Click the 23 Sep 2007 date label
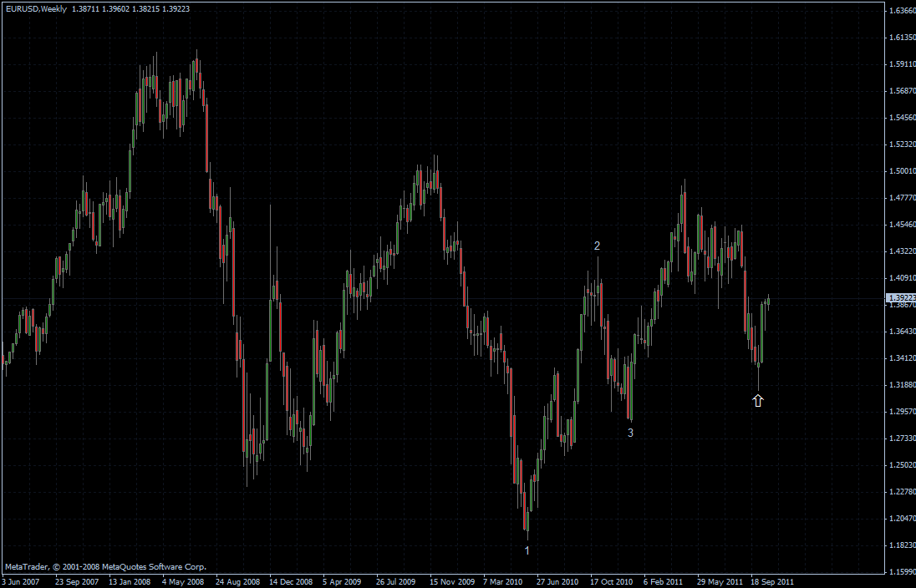The height and width of the screenshot is (588, 916). tap(77, 581)
